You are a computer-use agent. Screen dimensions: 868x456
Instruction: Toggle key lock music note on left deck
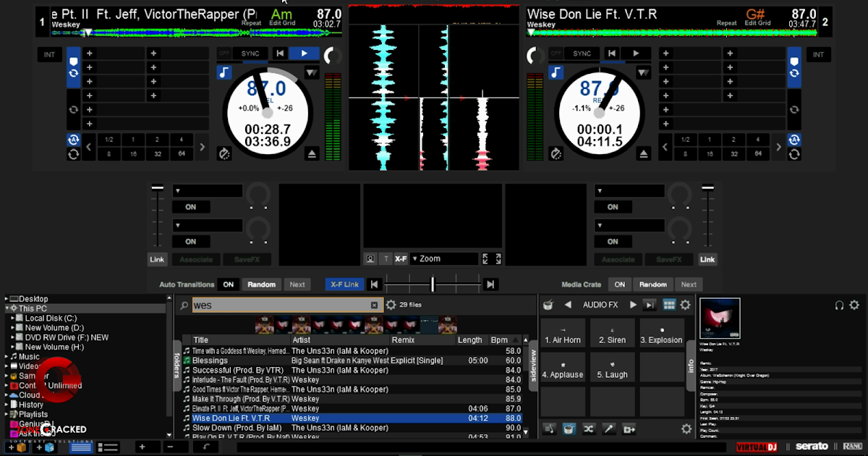(x=224, y=72)
